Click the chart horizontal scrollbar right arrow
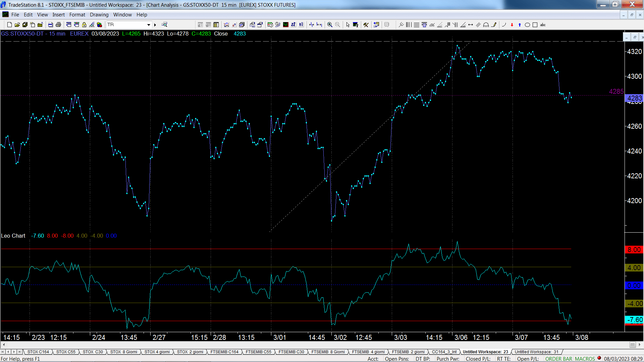This screenshot has width=644, height=362. click(x=640, y=345)
